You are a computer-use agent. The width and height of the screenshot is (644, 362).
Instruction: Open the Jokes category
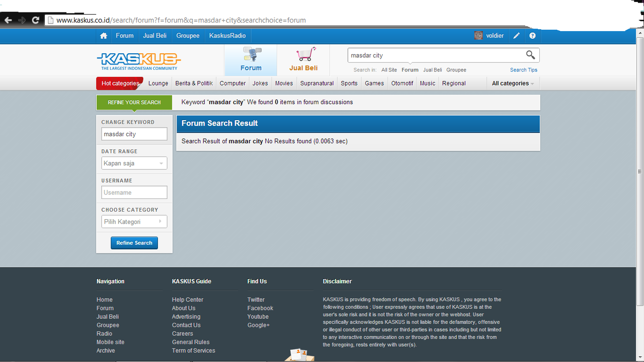click(260, 83)
